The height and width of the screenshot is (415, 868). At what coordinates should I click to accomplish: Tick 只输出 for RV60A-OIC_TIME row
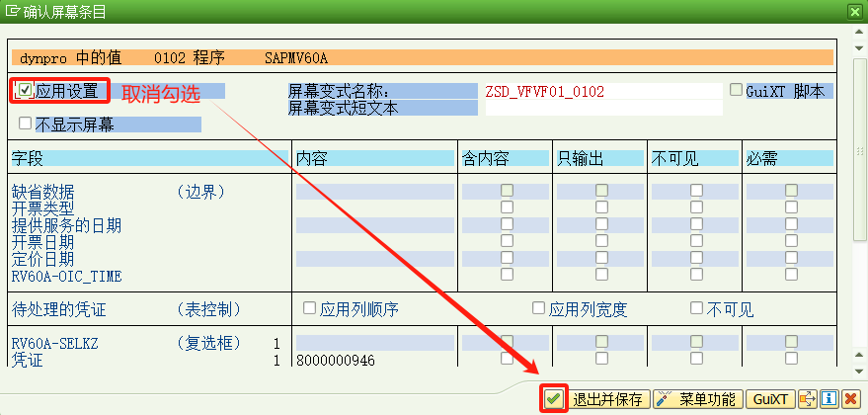601,275
